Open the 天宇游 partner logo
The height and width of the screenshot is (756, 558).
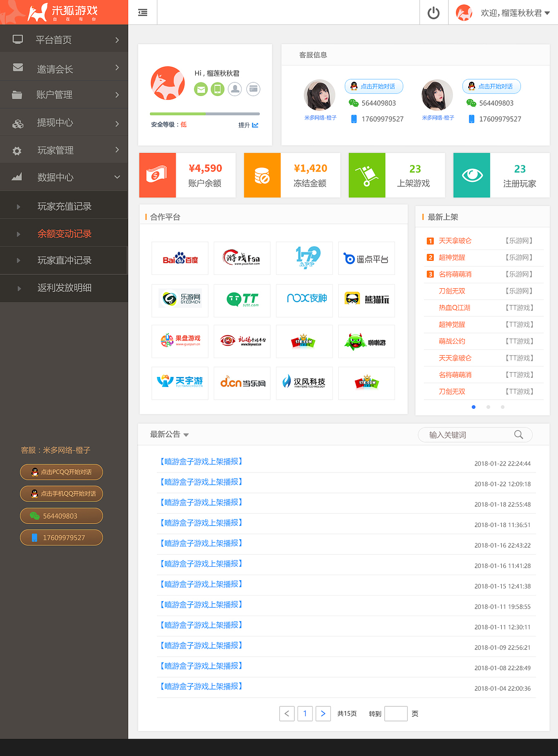tap(180, 383)
